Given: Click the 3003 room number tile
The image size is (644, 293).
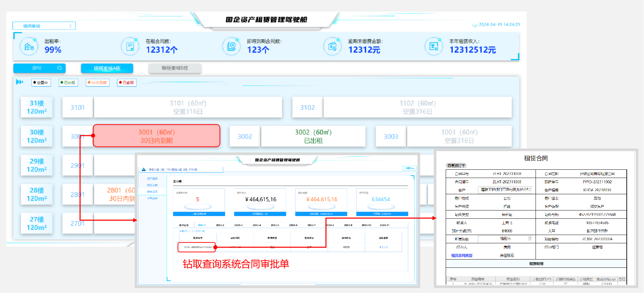Looking at the screenshot, I should [391, 136].
